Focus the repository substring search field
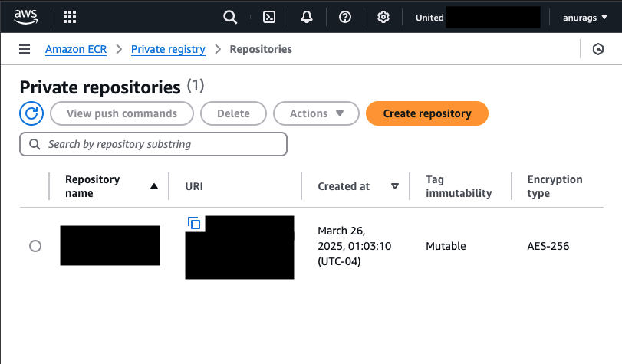Image resolution: width=622 pixels, height=364 pixels. (153, 144)
